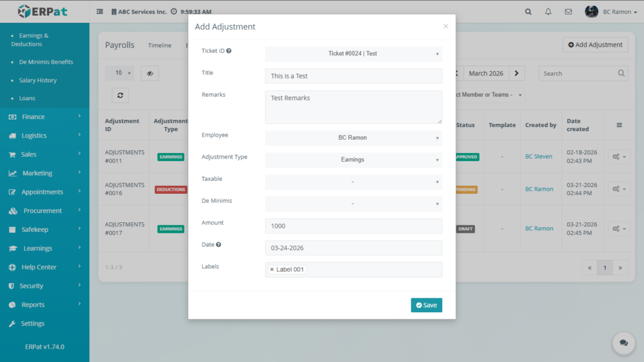The width and height of the screenshot is (644, 362).
Task: Open the messages envelope icon
Action: coord(569,11)
